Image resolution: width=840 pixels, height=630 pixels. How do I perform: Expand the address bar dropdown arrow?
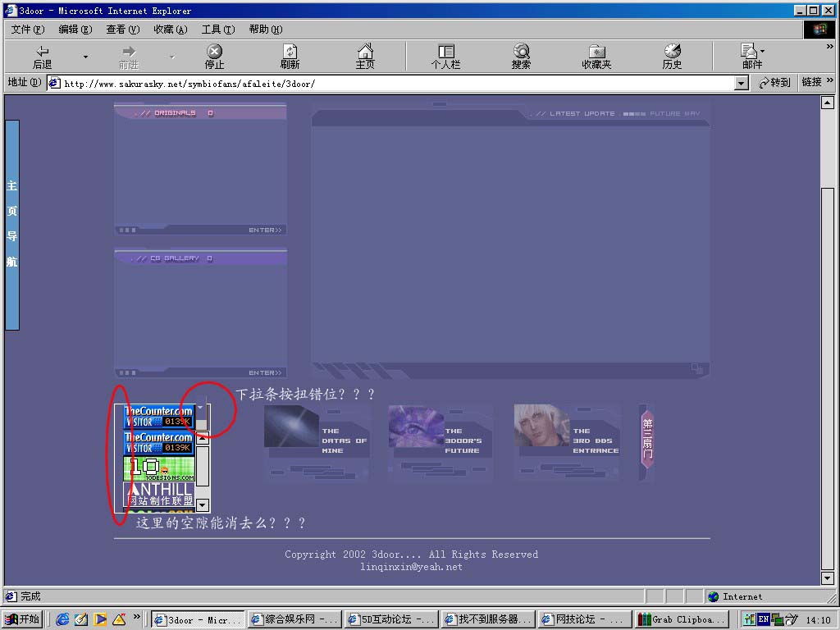742,83
